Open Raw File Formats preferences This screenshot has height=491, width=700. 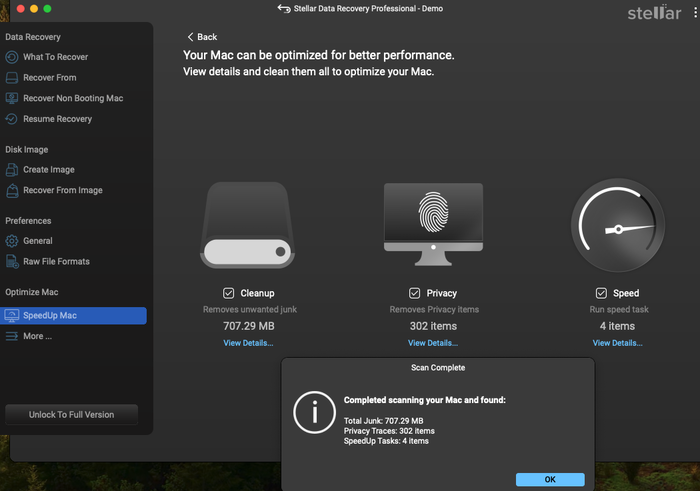click(56, 262)
